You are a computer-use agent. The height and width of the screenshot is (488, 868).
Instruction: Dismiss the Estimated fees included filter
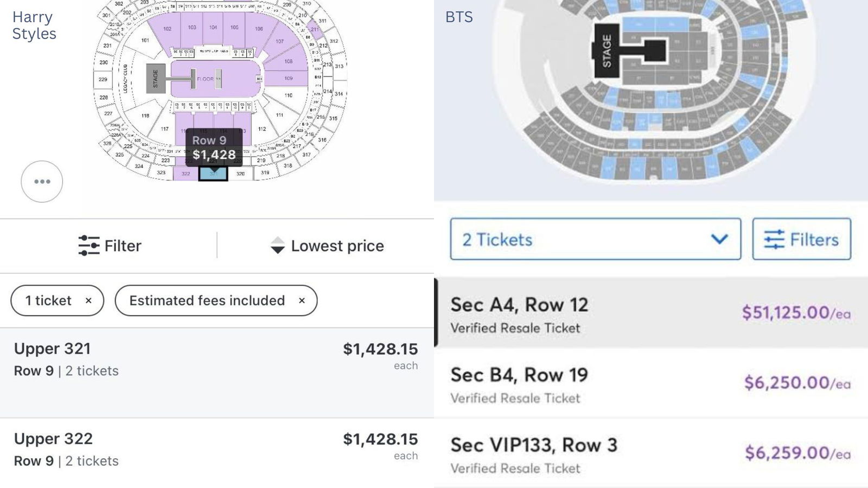tap(302, 300)
